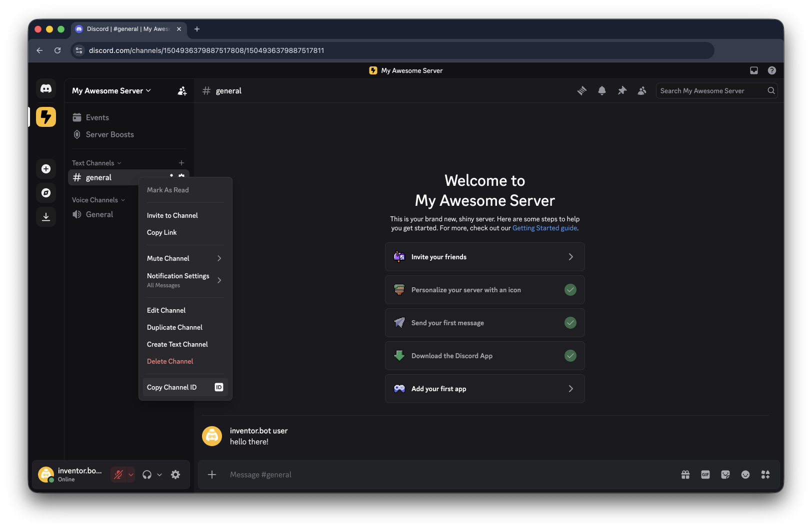Open the GIF picker

click(705, 475)
